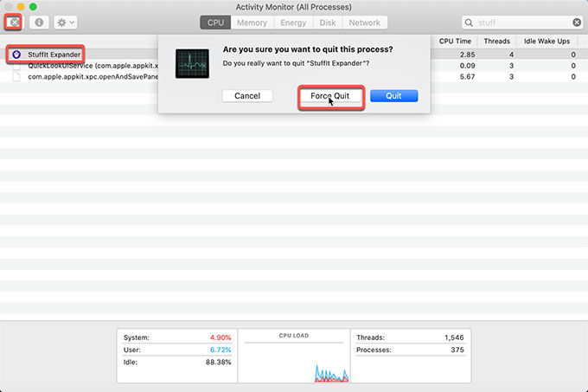Screen dimensions: 588x392
Task: Switch to the Memory tab
Action: (x=252, y=22)
